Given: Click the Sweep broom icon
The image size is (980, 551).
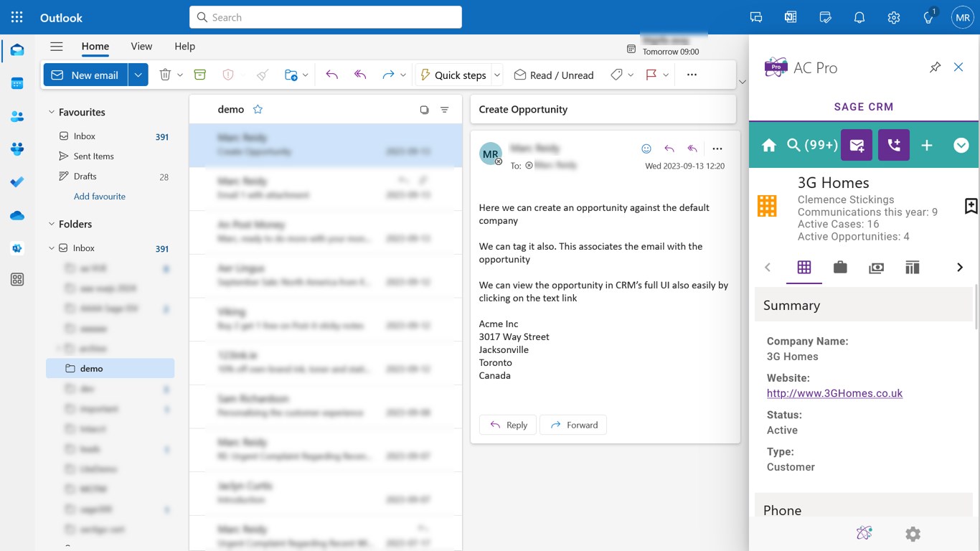Looking at the screenshot, I should (x=263, y=75).
